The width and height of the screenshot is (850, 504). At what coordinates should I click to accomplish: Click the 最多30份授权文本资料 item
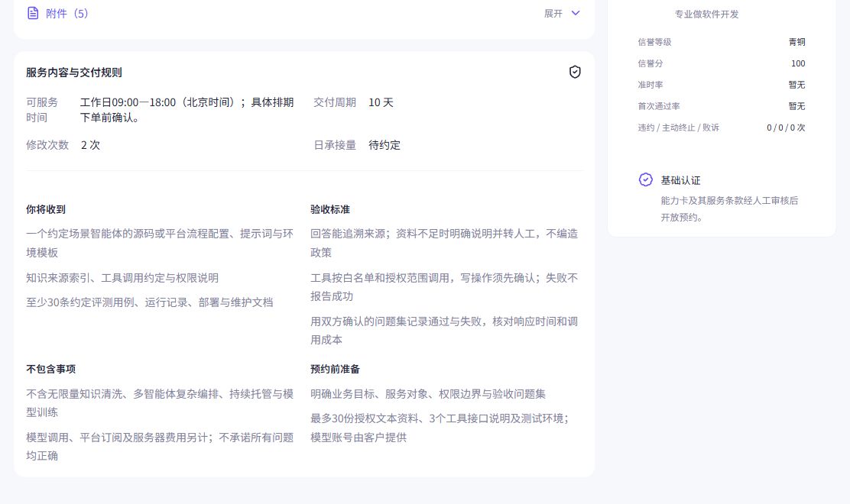(x=440, y=428)
